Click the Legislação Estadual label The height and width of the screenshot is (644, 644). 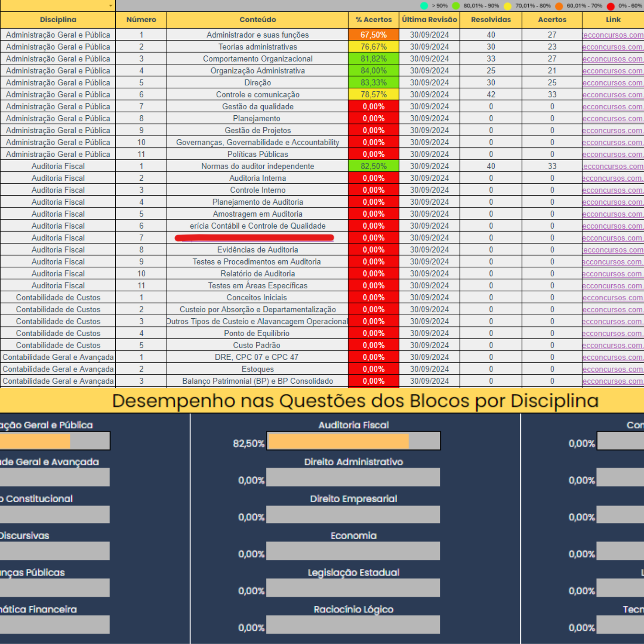point(353,573)
